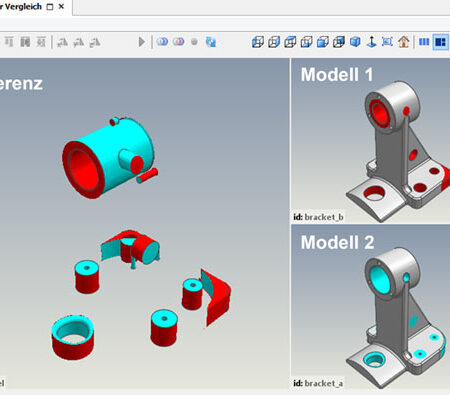
Task: Toggle the active split-panel layout button
Action: click(440, 42)
